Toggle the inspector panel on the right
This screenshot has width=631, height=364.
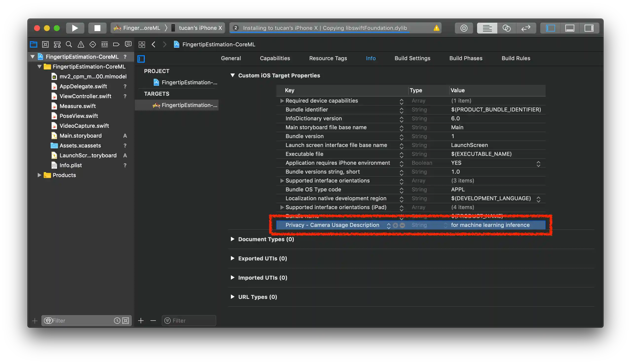point(589,28)
